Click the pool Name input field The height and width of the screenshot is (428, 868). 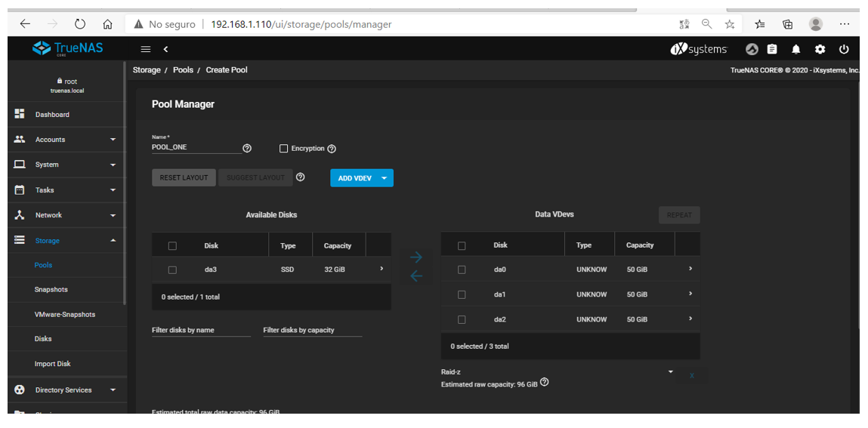coord(196,148)
